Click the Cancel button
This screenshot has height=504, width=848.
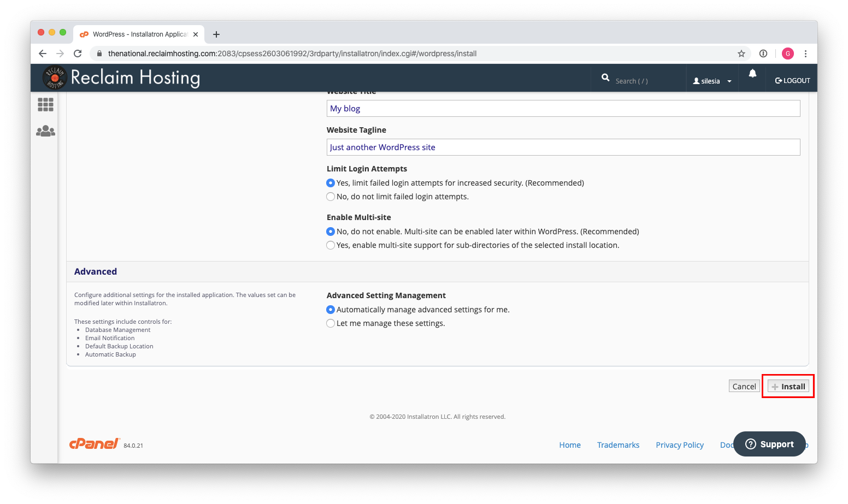pyautogui.click(x=744, y=386)
